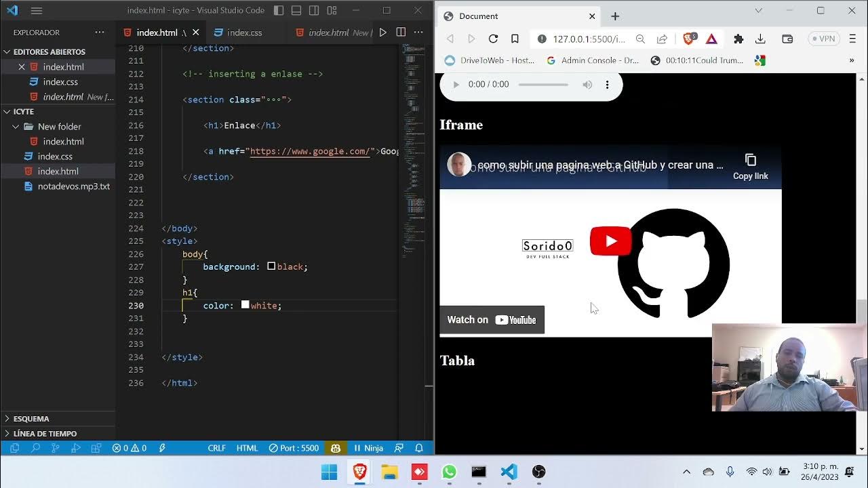Image resolution: width=868 pixels, height=488 pixels.
Task: Open VS Code notifications bell
Action: click(x=419, y=448)
